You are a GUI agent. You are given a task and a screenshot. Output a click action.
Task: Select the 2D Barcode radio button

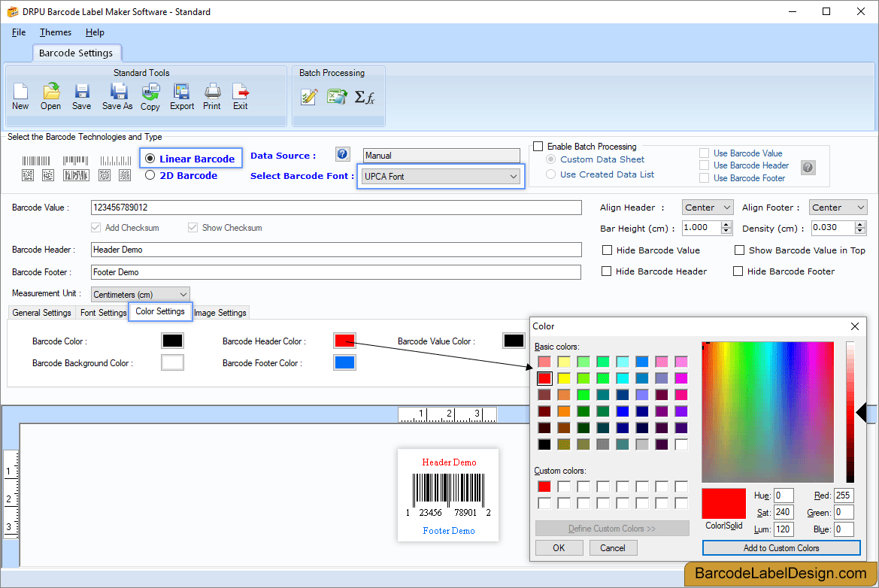click(150, 175)
